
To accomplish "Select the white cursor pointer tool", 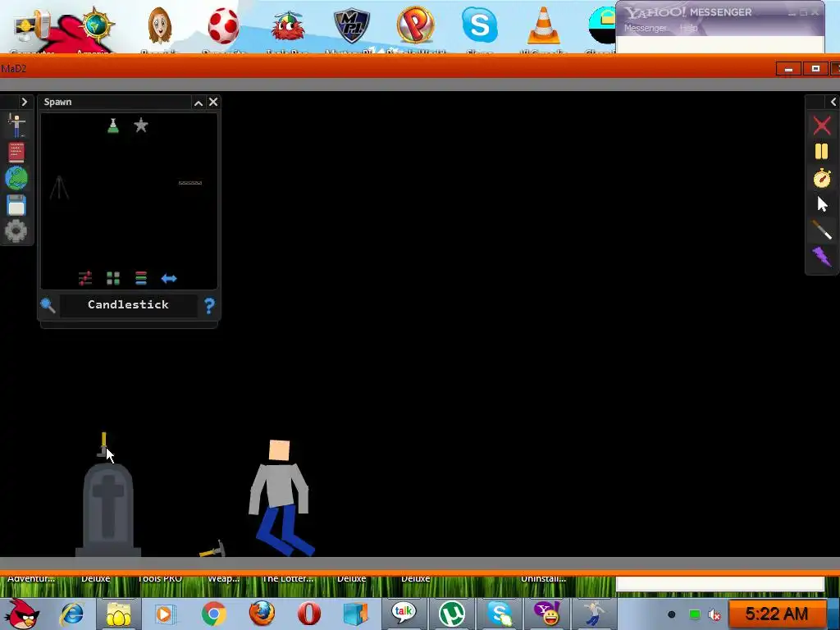I will tap(822, 204).
